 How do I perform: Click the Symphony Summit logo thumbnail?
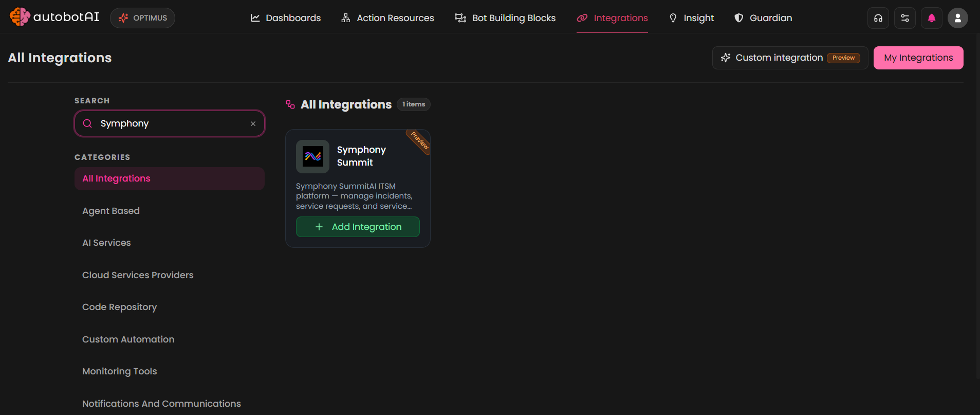coord(312,156)
